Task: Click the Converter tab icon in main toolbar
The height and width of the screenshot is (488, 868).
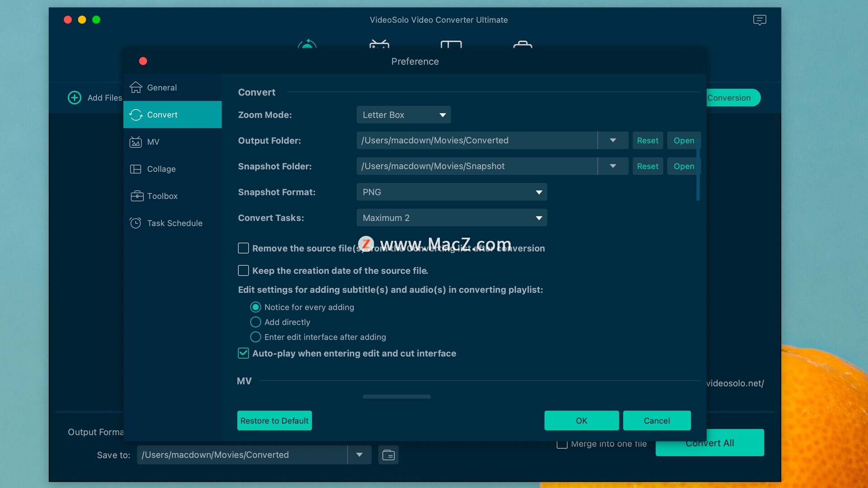Action: click(x=307, y=43)
